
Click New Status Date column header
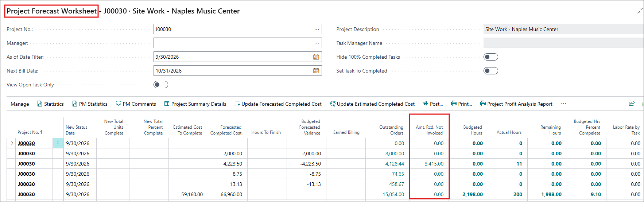[77, 130]
